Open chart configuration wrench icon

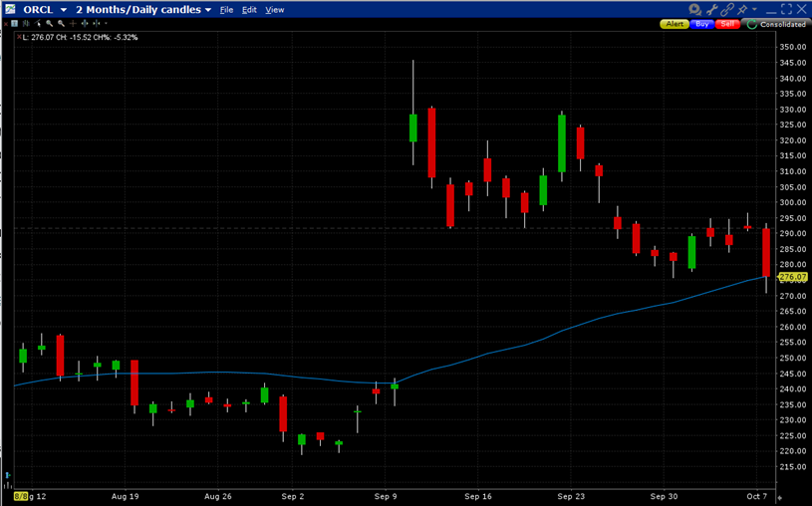[x=711, y=9]
